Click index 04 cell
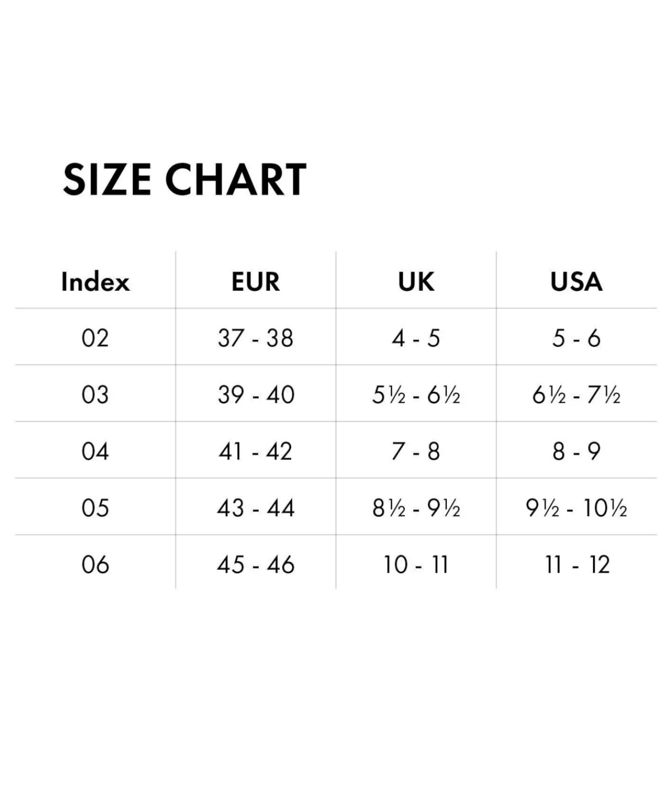 95,451
